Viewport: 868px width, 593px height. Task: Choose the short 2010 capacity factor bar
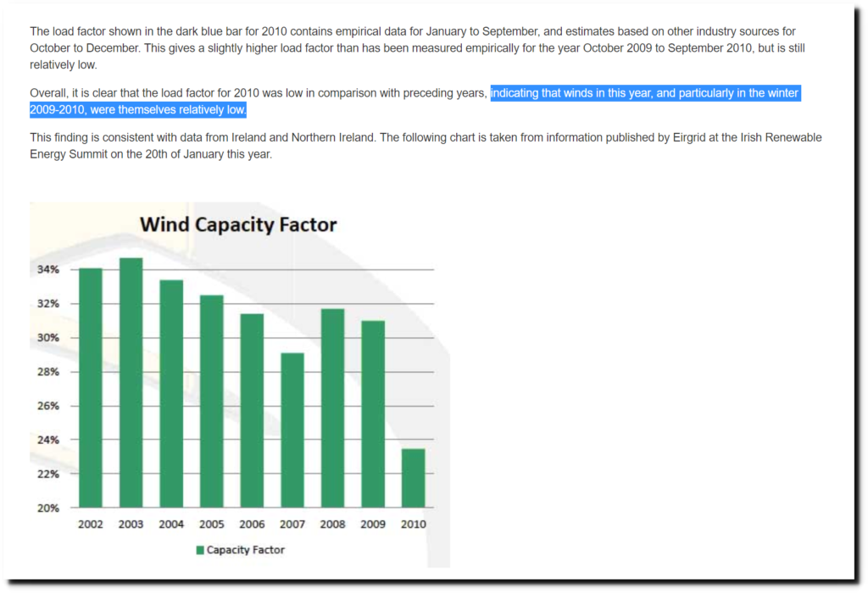coord(414,478)
